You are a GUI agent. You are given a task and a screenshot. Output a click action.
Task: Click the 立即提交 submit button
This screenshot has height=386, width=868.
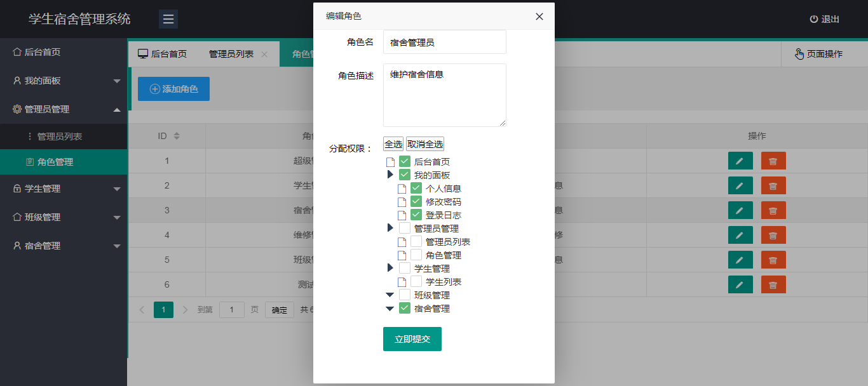(412, 338)
